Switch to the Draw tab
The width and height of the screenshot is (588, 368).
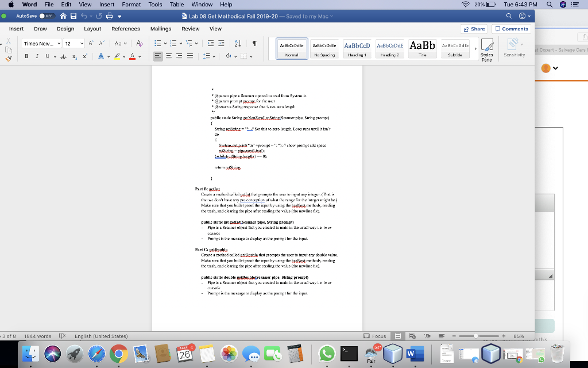click(40, 29)
